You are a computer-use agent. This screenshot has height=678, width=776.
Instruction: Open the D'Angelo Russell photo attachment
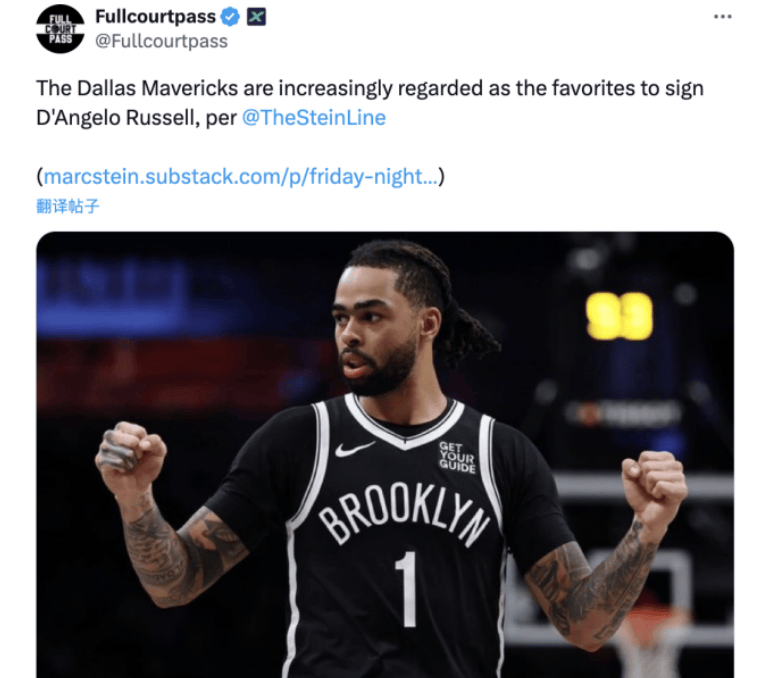pos(385,454)
